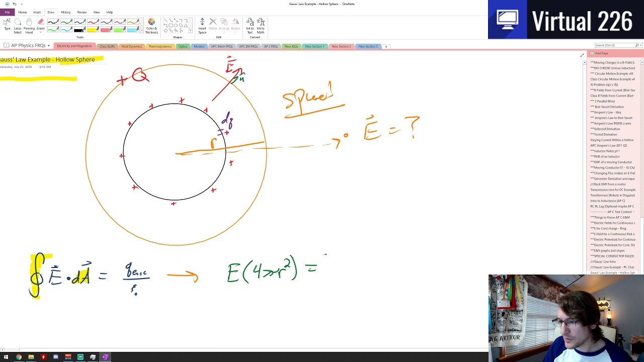Open File Explorer from the taskbar
Screen dimensions: 644x362
click(31, 357)
